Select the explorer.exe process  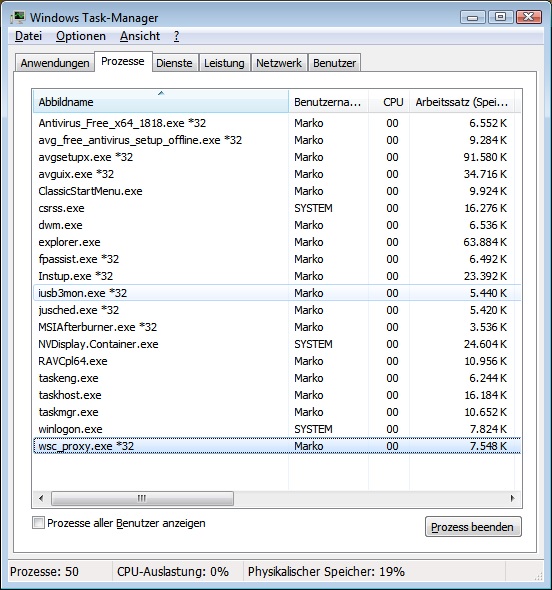point(277,242)
